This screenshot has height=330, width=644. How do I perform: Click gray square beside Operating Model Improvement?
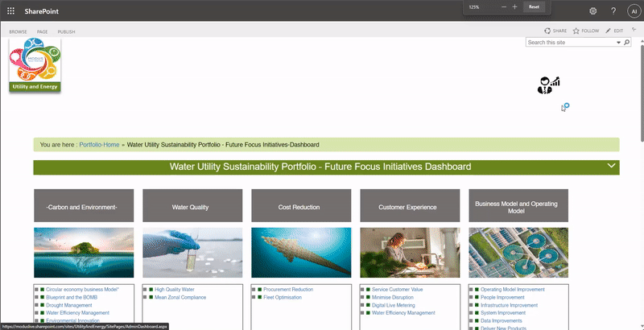click(471, 290)
